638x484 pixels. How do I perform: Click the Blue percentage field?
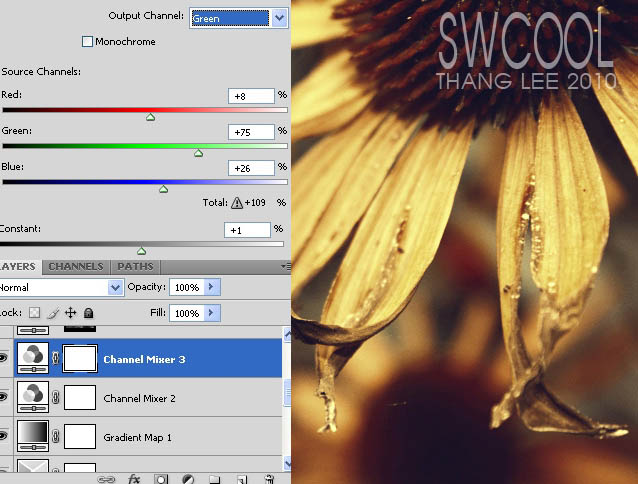[x=251, y=168]
